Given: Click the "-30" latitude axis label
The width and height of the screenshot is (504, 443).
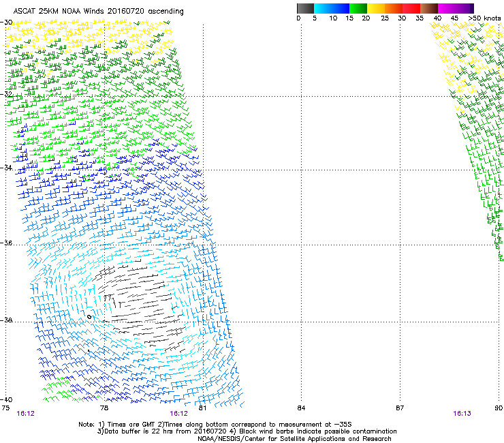Looking at the screenshot, I should tap(6, 22).
